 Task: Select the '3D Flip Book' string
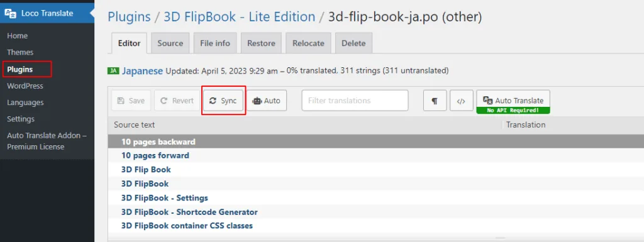376,170
